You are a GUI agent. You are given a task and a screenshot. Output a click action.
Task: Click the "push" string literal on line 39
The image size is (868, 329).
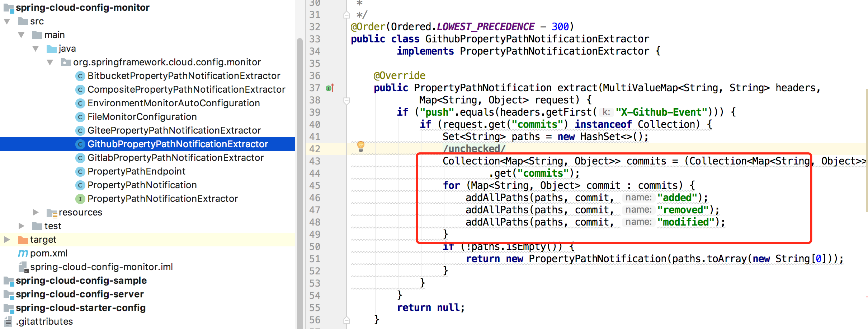pos(437,112)
